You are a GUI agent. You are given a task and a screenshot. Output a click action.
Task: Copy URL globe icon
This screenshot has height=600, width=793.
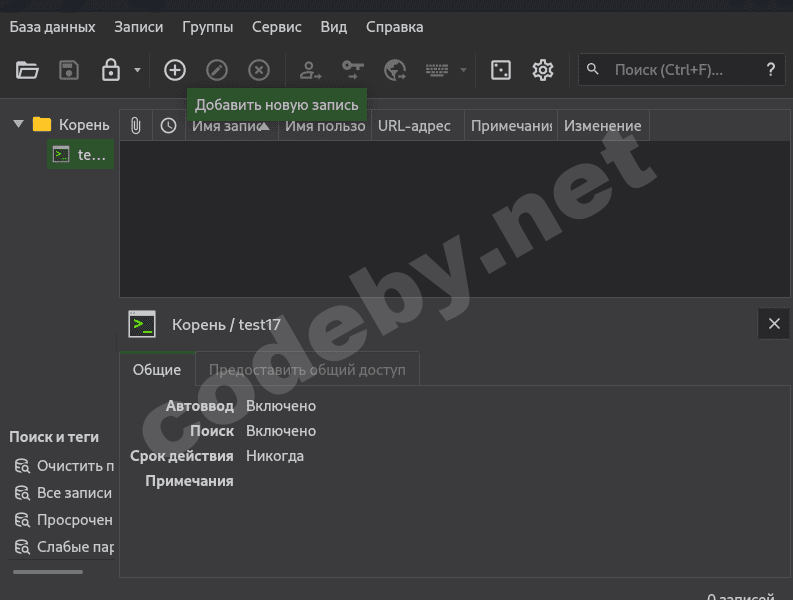click(x=395, y=70)
